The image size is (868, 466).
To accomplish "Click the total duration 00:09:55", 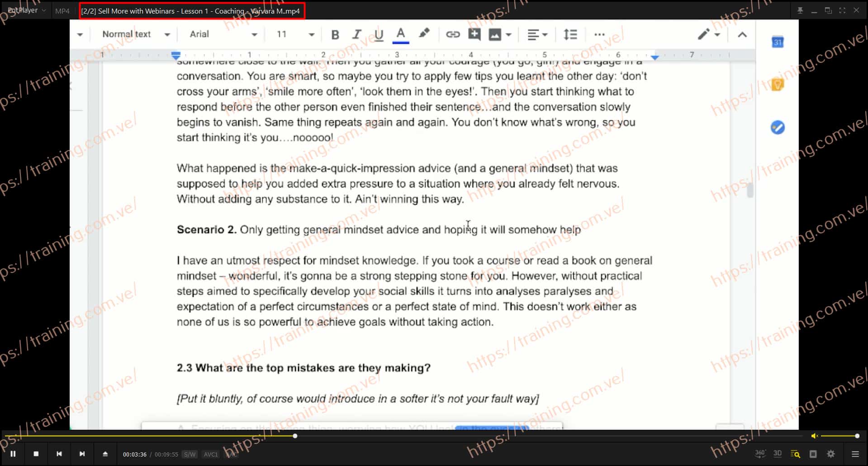I will [x=166, y=454].
